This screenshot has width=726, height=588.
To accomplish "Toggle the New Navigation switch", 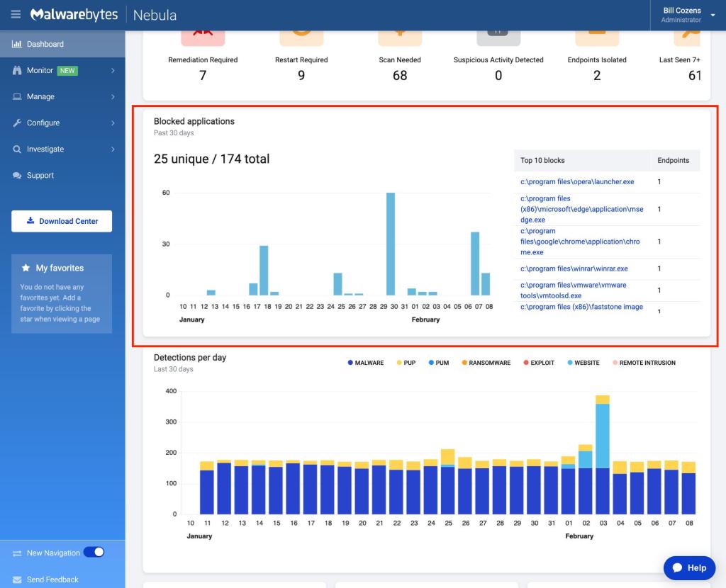I will point(94,553).
